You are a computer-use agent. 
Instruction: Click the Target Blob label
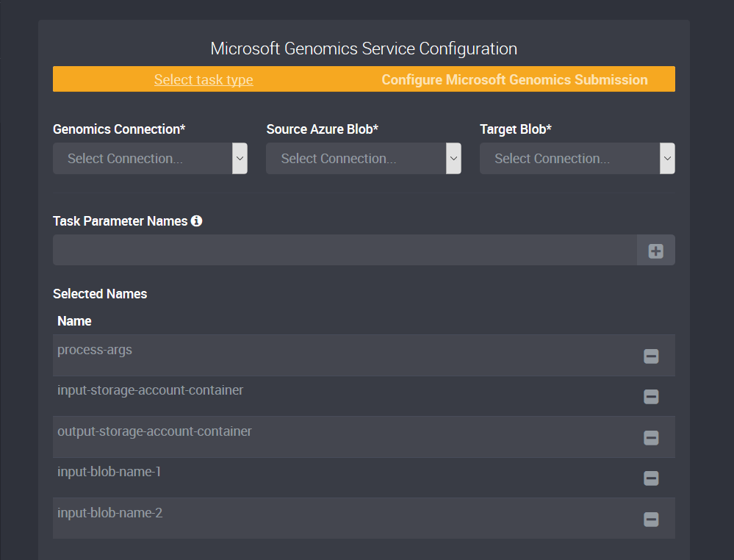pos(516,129)
